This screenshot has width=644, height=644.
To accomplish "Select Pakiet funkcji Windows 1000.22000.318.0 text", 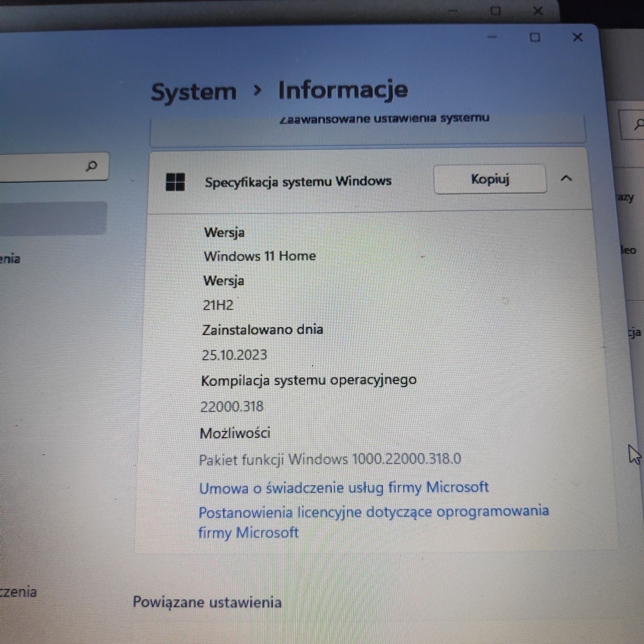I will coord(330,459).
